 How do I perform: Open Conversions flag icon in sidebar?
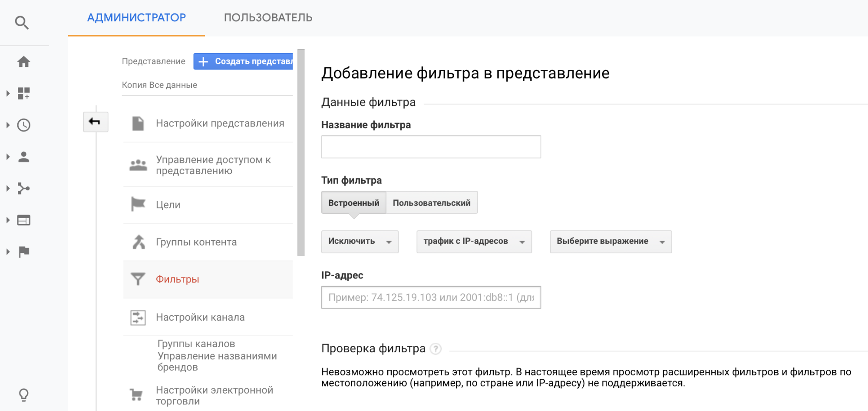pyautogui.click(x=23, y=252)
